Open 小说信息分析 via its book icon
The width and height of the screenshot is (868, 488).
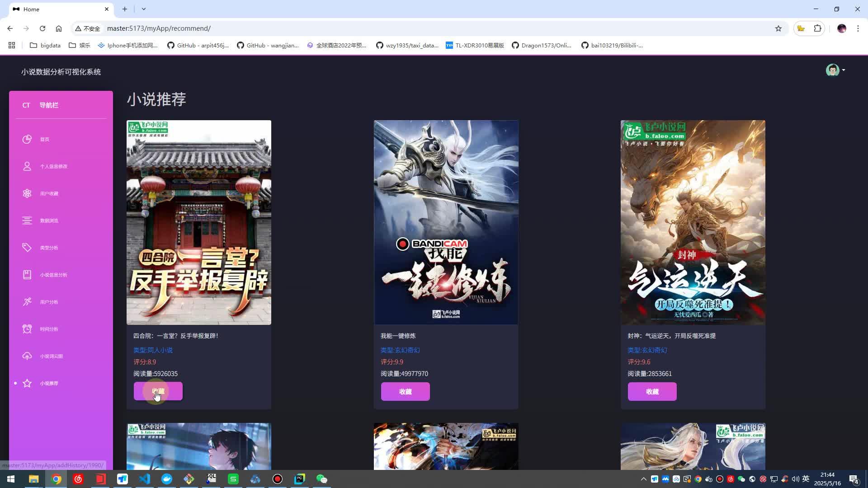click(27, 275)
